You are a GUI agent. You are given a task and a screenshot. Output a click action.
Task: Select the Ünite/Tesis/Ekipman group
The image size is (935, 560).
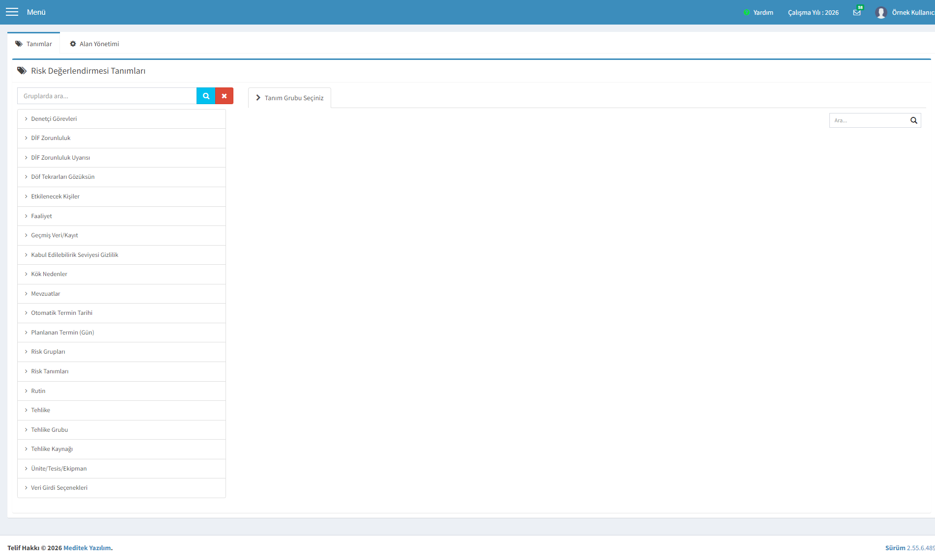point(121,469)
